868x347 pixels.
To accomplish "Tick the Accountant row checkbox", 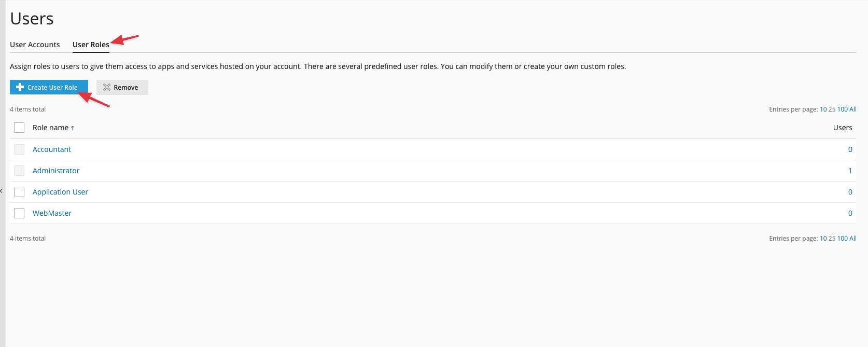I will pyautogui.click(x=19, y=149).
